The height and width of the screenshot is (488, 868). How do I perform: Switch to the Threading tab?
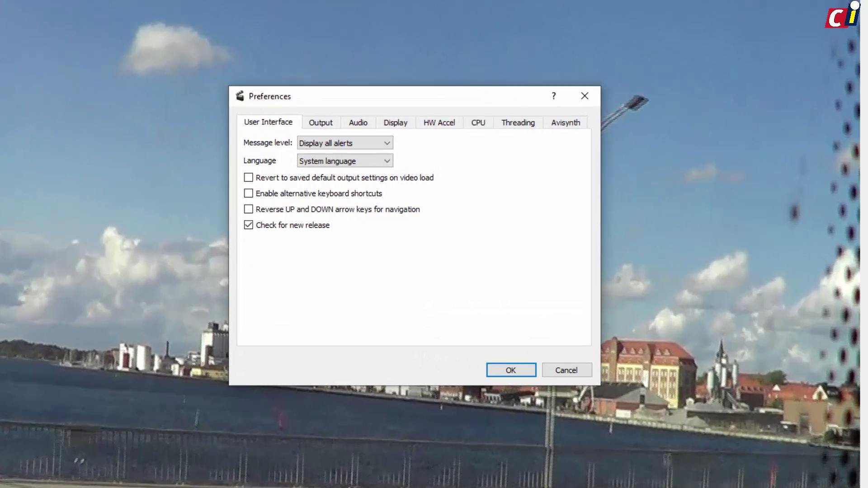point(518,122)
